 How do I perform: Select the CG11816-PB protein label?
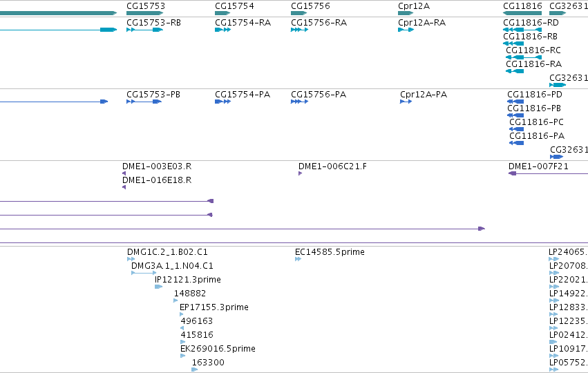(x=534, y=108)
